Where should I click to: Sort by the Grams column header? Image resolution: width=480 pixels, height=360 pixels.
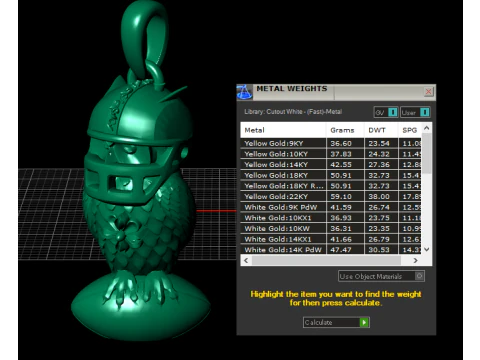pos(345,130)
